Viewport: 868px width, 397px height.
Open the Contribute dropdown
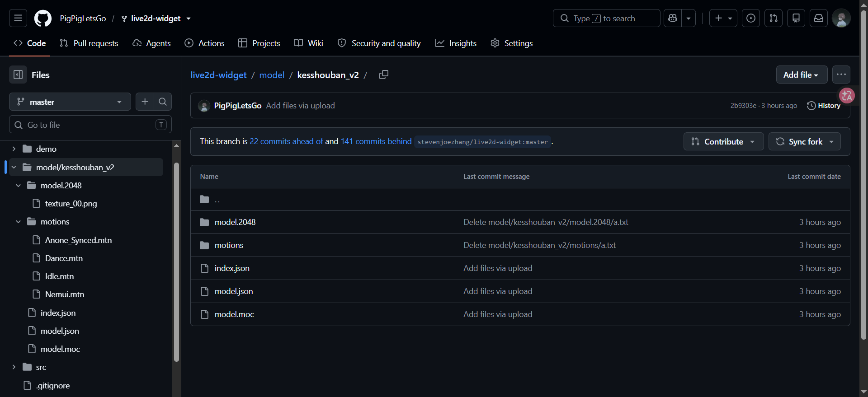point(723,141)
